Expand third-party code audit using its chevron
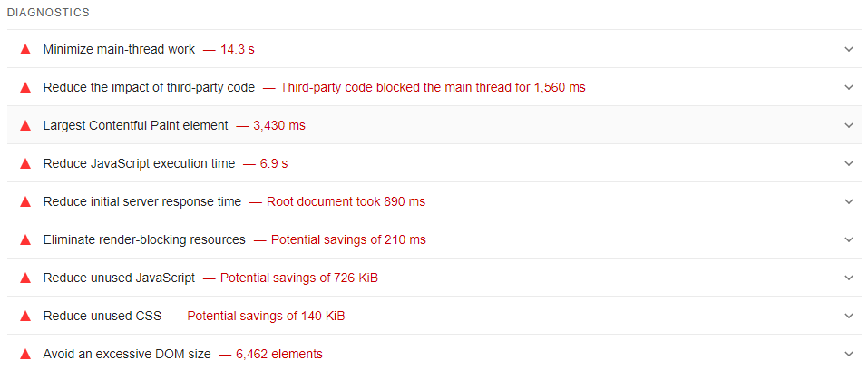 click(x=849, y=87)
